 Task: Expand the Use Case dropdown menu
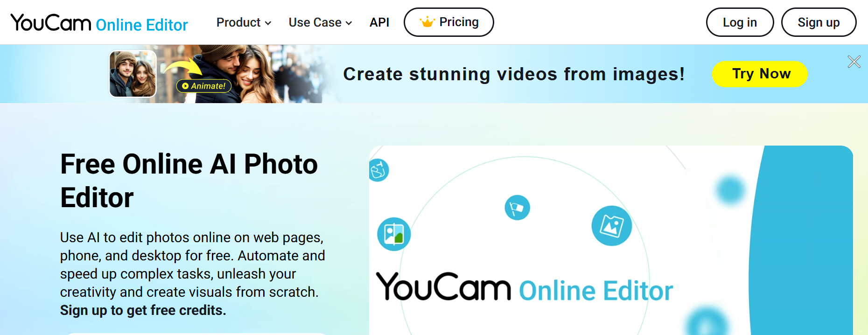coord(320,22)
